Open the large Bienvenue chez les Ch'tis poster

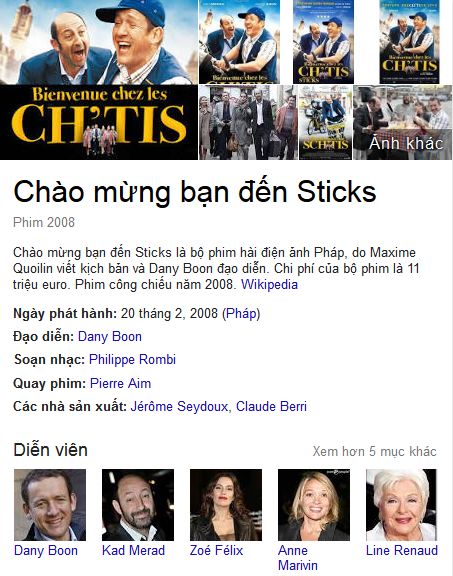tap(98, 80)
